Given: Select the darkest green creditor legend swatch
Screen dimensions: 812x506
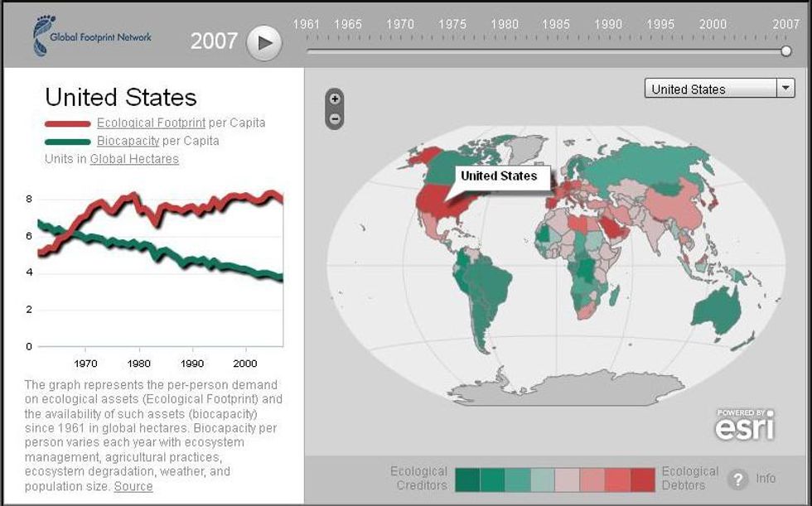Looking at the screenshot, I should (468, 479).
